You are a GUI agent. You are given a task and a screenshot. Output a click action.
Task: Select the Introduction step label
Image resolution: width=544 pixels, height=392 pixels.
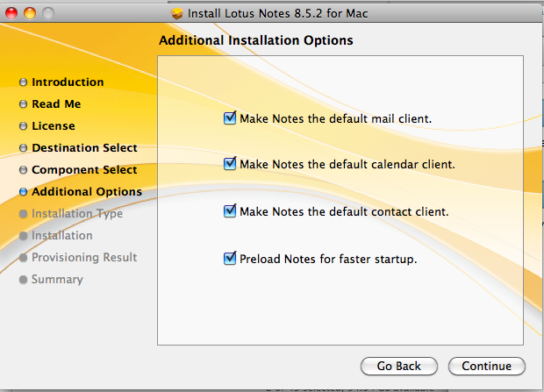click(68, 82)
